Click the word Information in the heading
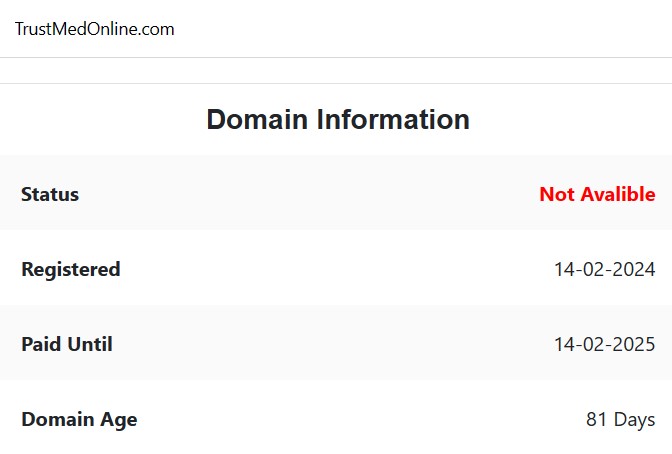 pyautogui.click(x=393, y=119)
